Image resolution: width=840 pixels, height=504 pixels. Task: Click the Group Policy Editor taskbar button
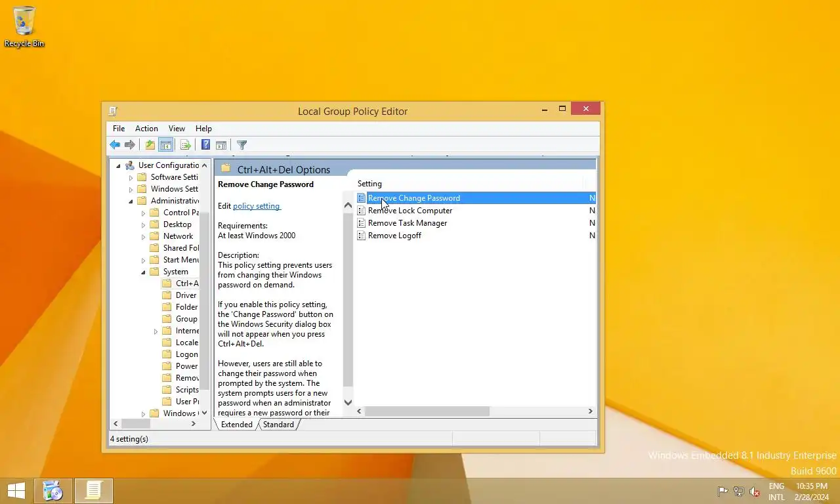pyautogui.click(x=93, y=491)
